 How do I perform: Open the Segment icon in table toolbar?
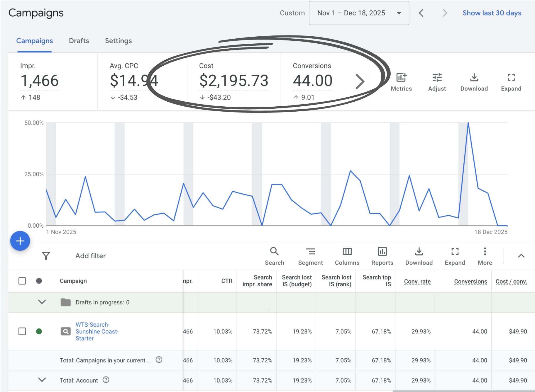pyautogui.click(x=311, y=251)
